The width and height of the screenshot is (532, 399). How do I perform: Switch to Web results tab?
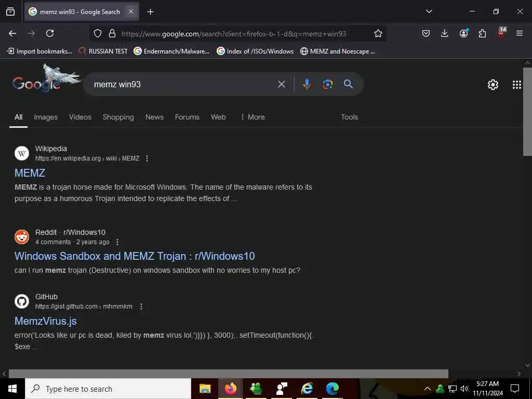(218, 117)
